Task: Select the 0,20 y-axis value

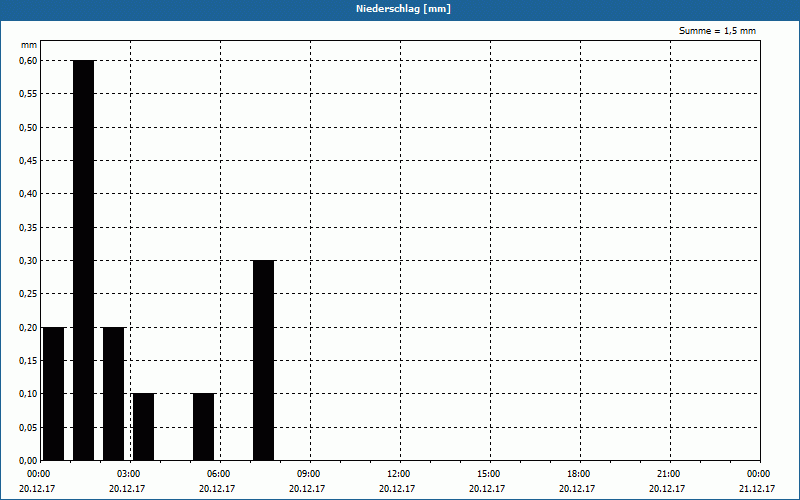Action: [28, 328]
